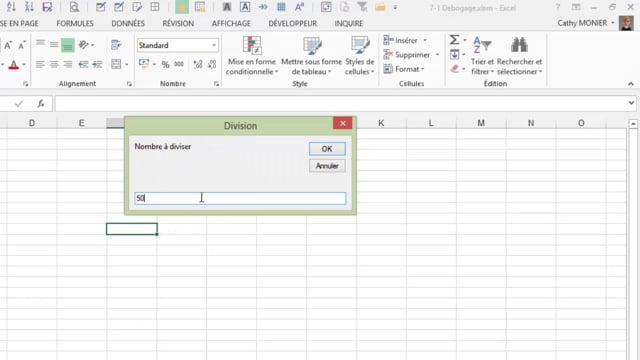Image resolution: width=640 pixels, height=360 pixels.
Task: Click inside the formula bar
Action: (341, 104)
